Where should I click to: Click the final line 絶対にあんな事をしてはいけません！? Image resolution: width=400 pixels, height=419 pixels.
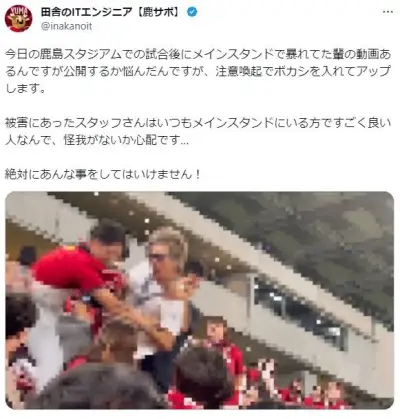pyautogui.click(x=103, y=174)
